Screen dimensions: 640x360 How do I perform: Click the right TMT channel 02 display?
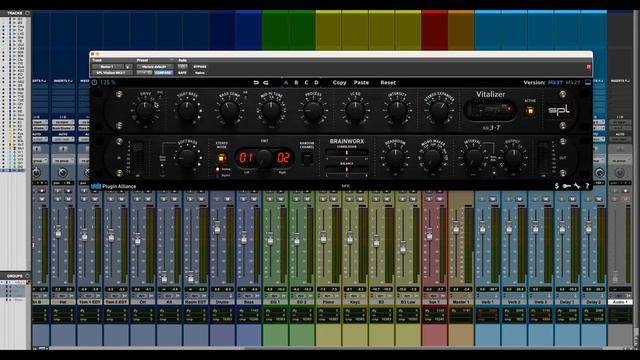(283, 158)
